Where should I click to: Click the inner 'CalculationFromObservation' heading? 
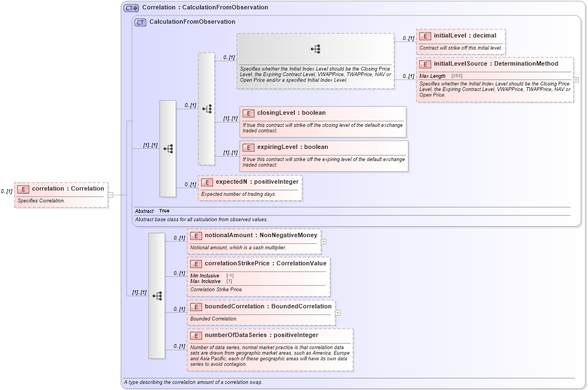point(192,22)
